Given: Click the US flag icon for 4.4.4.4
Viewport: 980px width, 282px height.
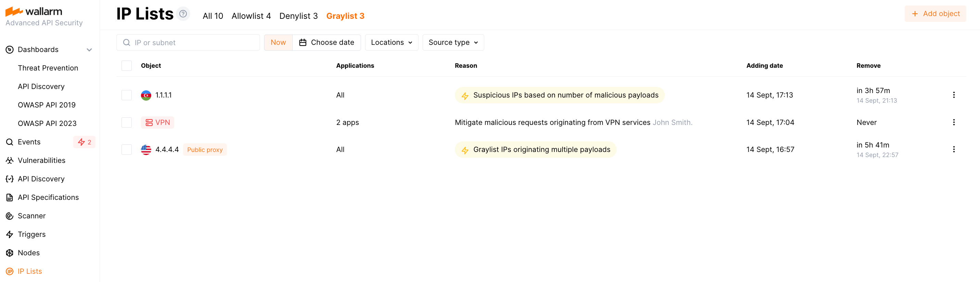Looking at the screenshot, I should 146,150.
